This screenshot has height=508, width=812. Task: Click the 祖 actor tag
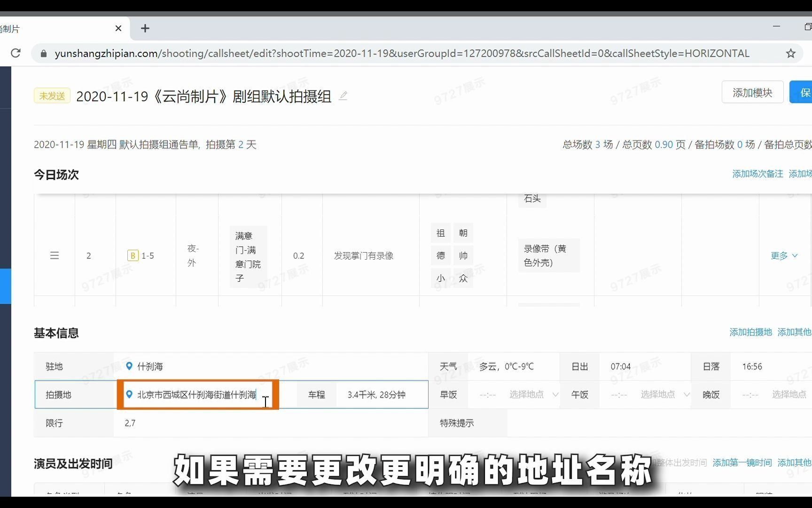tap(441, 233)
